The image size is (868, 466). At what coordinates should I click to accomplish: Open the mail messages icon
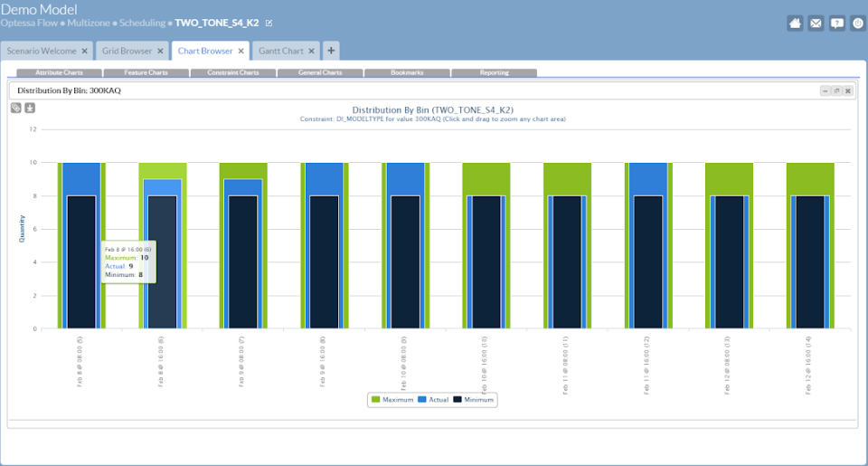click(x=816, y=24)
